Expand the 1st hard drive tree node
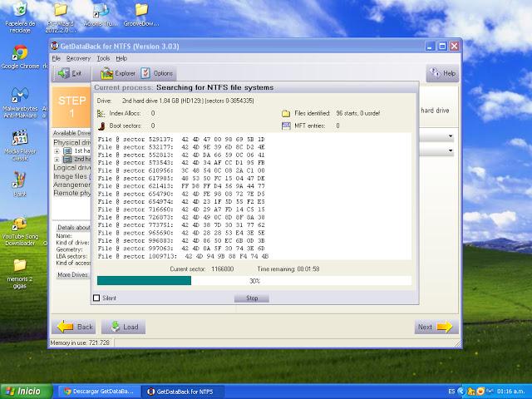The width and height of the screenshot is (532, 399). pyautogui.click(x=57, y=150)
